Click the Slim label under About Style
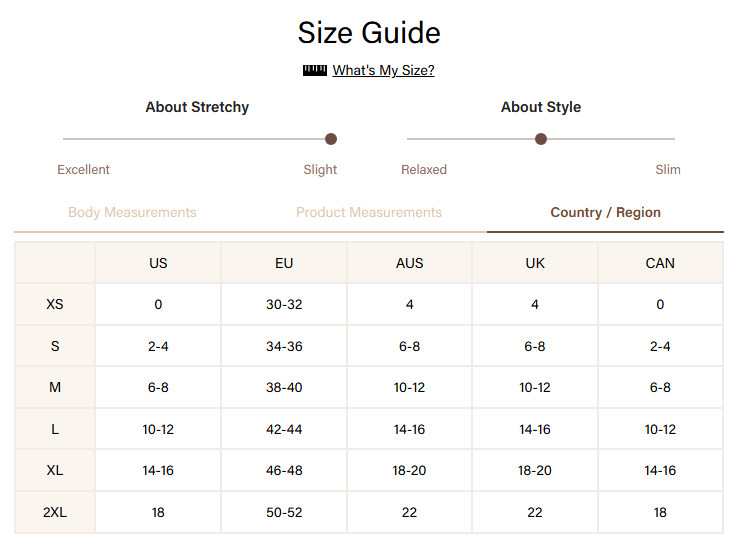737x553 pixels. (x=668, y=170)
